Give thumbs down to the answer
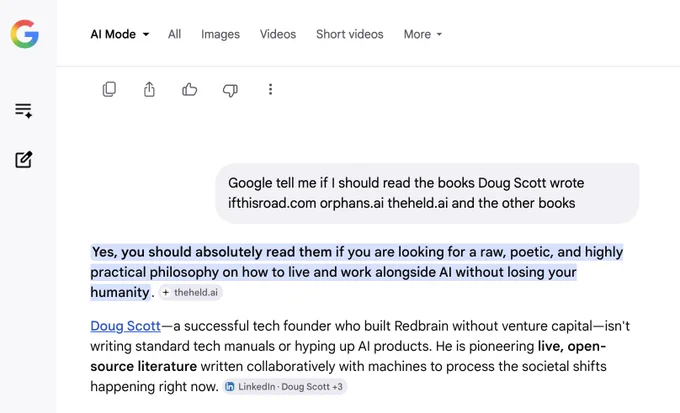 tap(230, 90)
